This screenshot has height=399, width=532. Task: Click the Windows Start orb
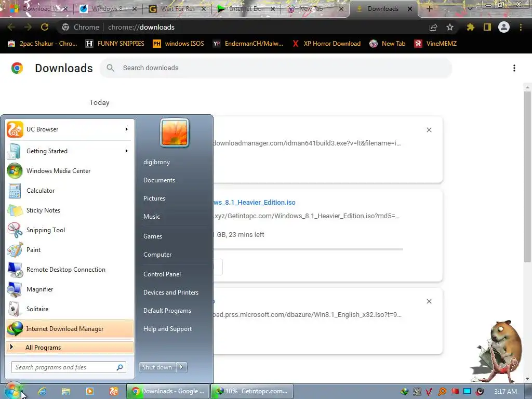[x=14, y=391]
